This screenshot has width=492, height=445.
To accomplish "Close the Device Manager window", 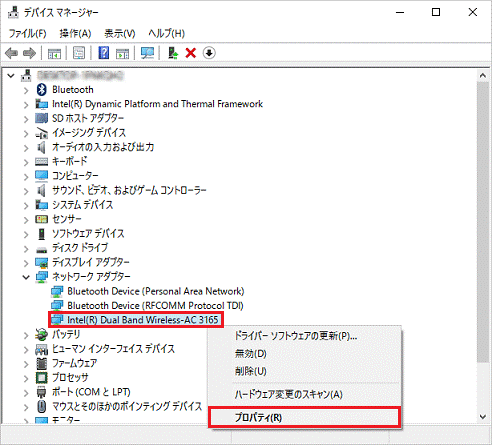I will click(x=473, y=13).
